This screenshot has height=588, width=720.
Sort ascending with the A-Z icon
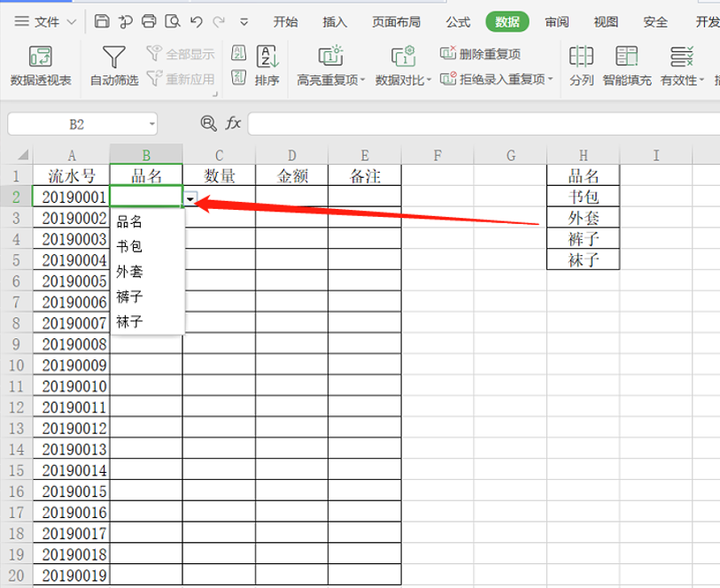(238, 53)
